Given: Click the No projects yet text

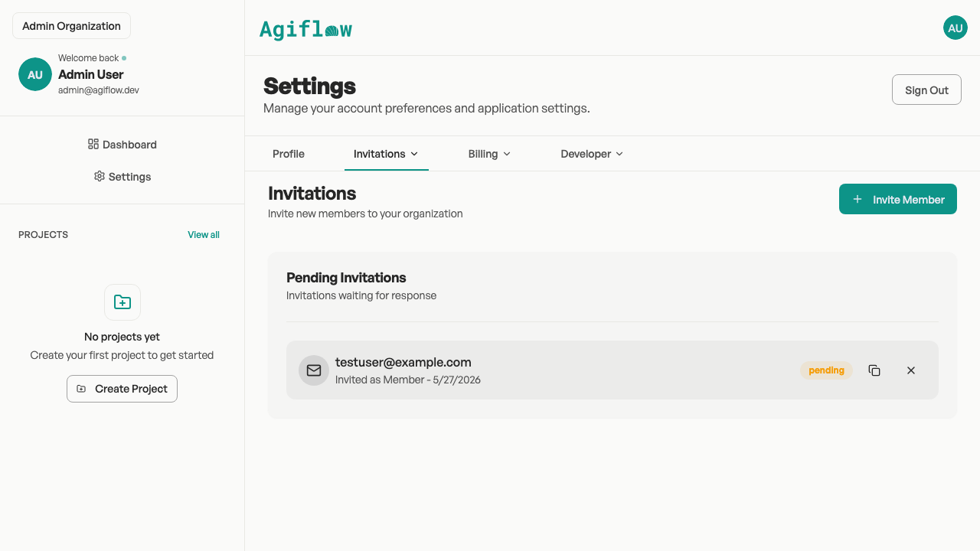Looking at the screenshot, I should click(122, 337).
